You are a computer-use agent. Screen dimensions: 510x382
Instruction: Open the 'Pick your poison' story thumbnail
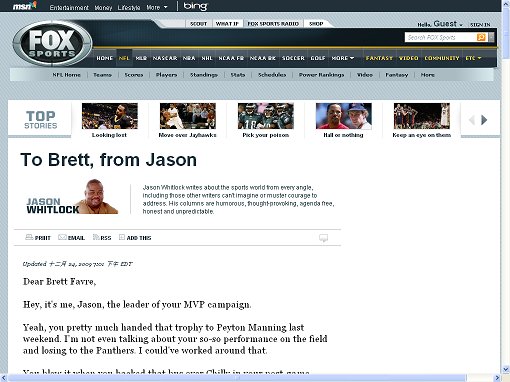tap(266, 116)
